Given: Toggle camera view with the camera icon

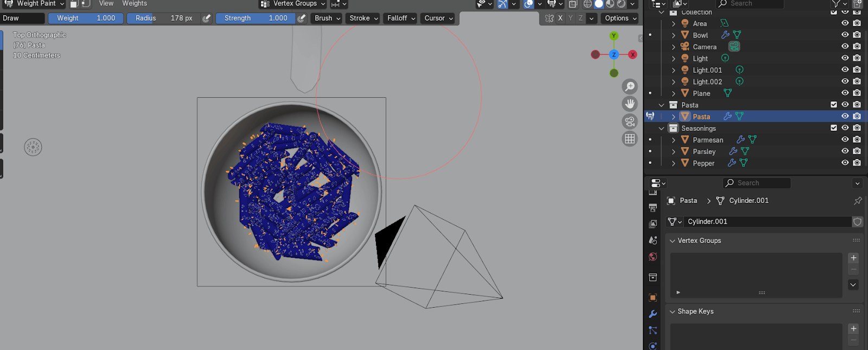Looking at the screenshot, I should (x=629, y=121).
